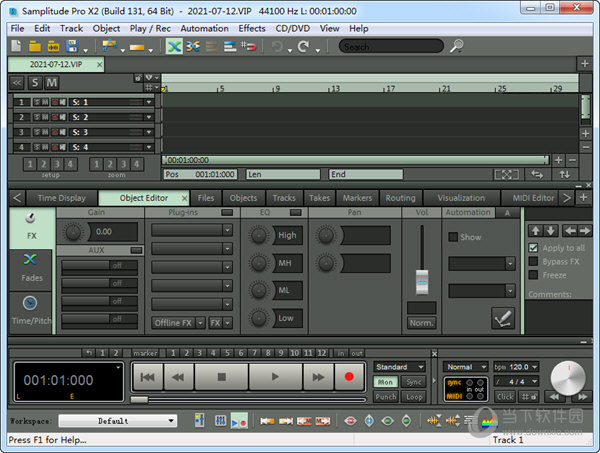Click the right arrow in object navigation
Image resolution: width=600 pixels, height=453 pixels.
(585, 231)
